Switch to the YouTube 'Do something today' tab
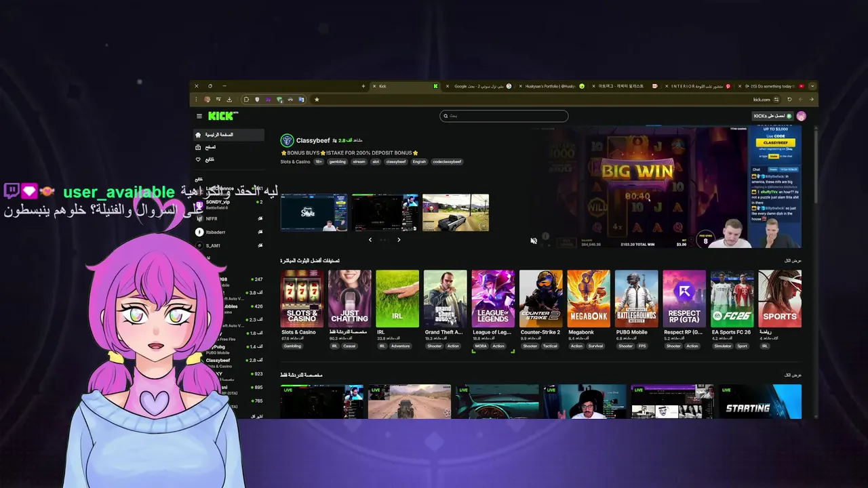The image size is (868, 488). (x=771, y=86)
